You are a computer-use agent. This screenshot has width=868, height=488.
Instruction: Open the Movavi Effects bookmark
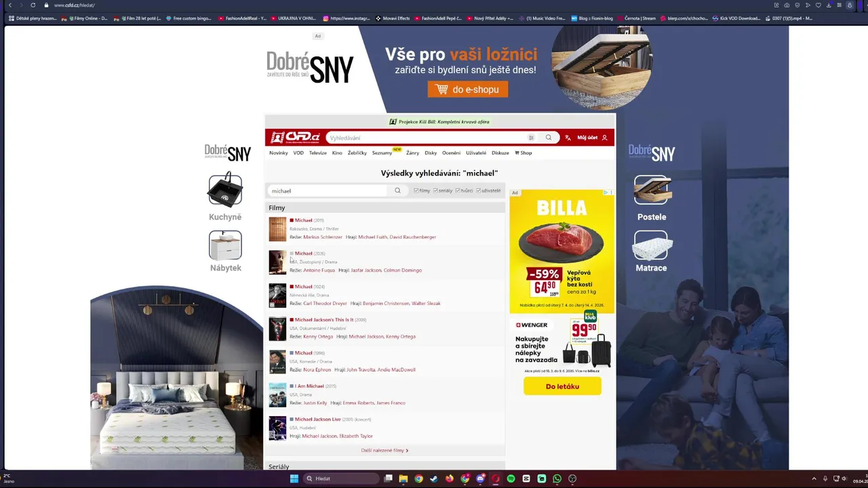pyautogui.click(x=393, y=18)
